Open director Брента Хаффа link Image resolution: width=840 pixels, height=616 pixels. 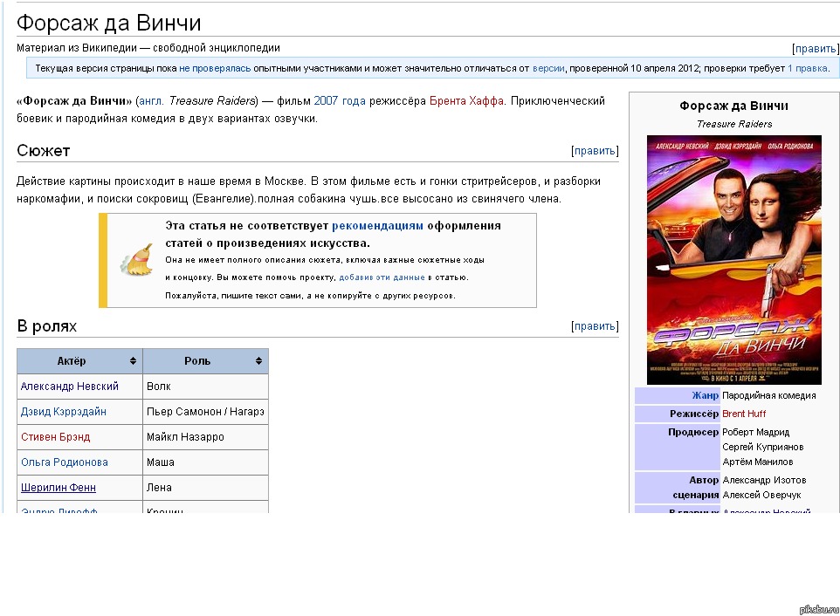(x=466, y=101)
